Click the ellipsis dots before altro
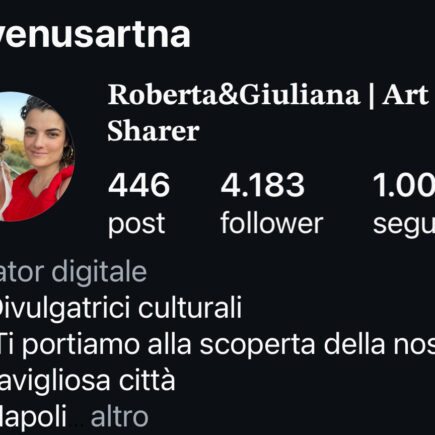This screenshot has height=435, width=435. point(79,425)
